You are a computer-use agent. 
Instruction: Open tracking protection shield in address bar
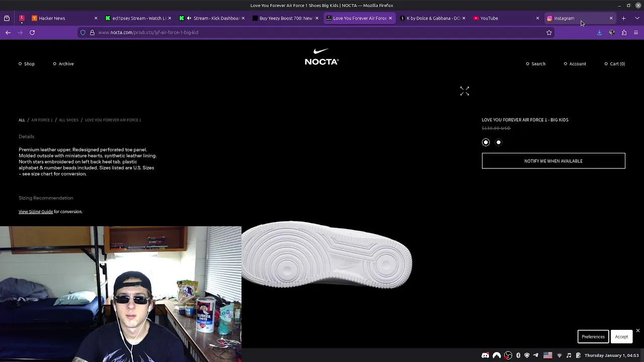(x=83, y=32)
